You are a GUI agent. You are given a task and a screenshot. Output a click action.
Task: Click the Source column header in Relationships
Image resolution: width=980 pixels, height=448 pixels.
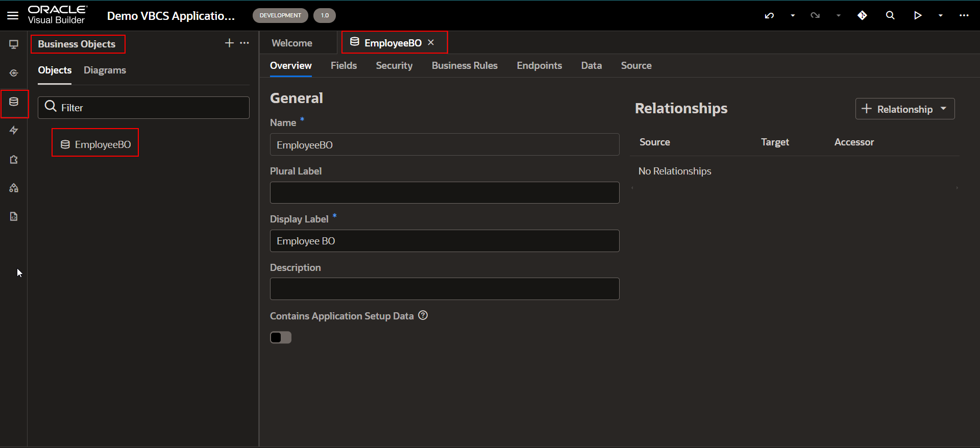pyautogui.click(x=655, y=142)
